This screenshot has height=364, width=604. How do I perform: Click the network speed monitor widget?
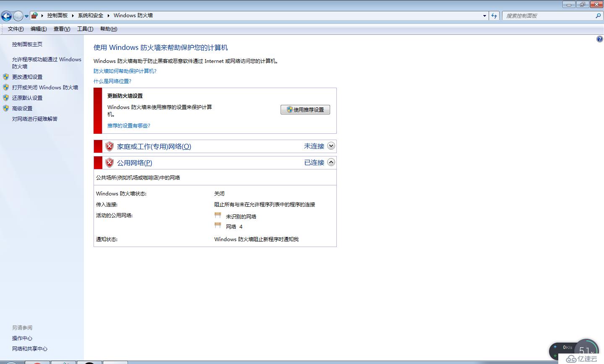(574, 350)
